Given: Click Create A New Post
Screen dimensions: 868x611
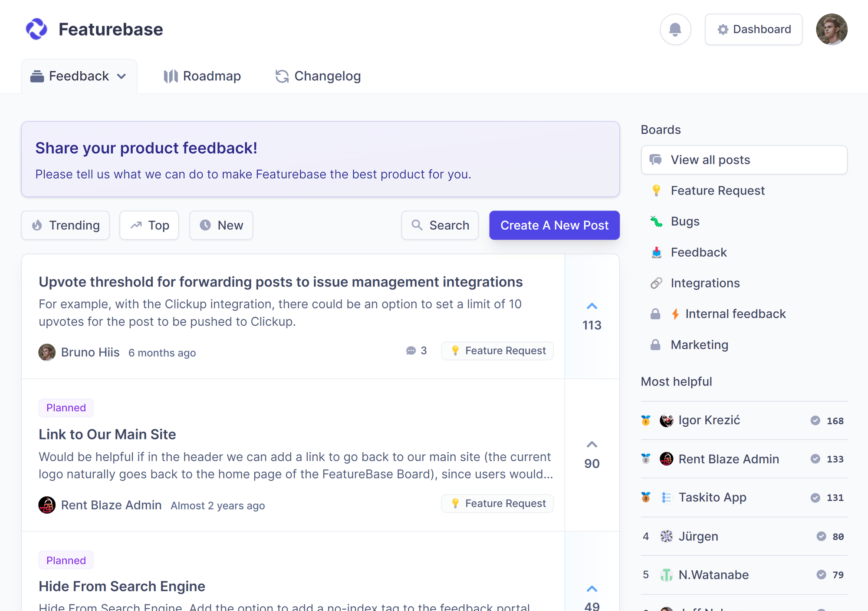Looking at the screenshot, I should tap(554, 225).
